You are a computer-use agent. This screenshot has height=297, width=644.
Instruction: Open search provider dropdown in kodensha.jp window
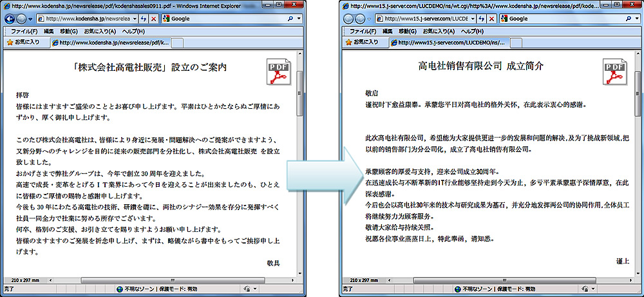(299, 19)
